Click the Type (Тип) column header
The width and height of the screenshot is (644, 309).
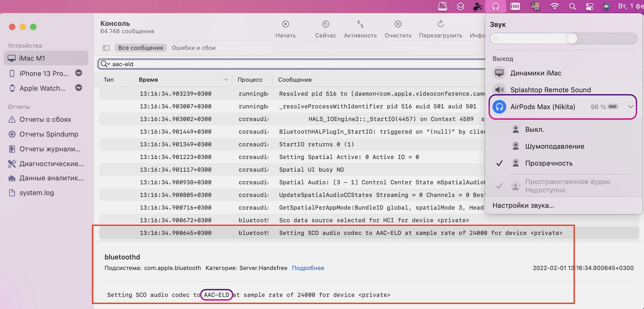click(109, 80)
